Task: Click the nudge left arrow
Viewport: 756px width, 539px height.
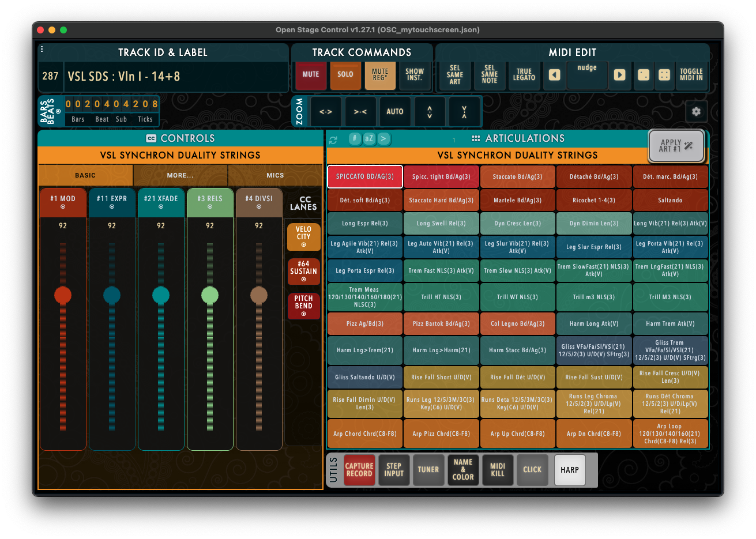Action: click(554, 75)
